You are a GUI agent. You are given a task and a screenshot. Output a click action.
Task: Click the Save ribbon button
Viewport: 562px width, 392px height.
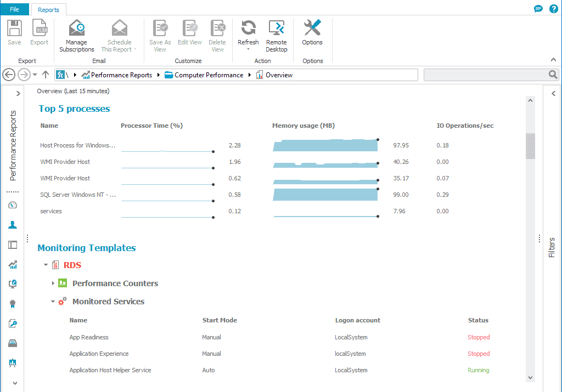(14, 32)
